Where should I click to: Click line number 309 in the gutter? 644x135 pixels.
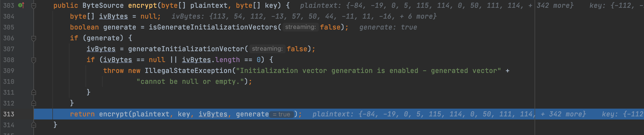(9, 71)
